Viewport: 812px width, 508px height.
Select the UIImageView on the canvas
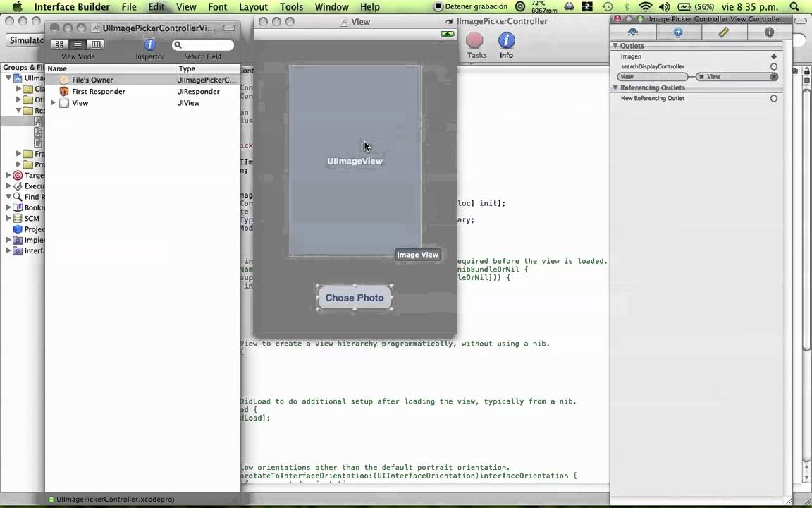(x=355, y=161)
